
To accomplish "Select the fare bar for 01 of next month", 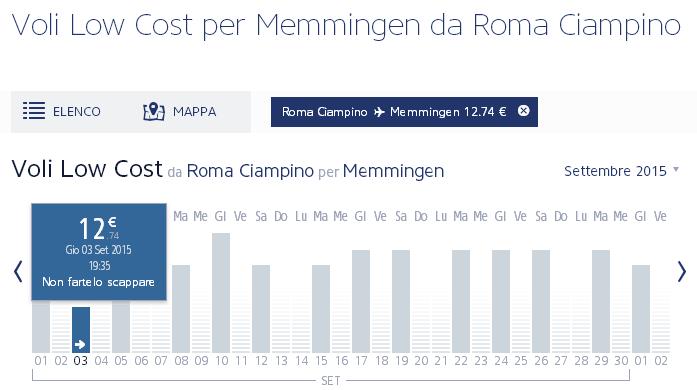I will point(641,309).
